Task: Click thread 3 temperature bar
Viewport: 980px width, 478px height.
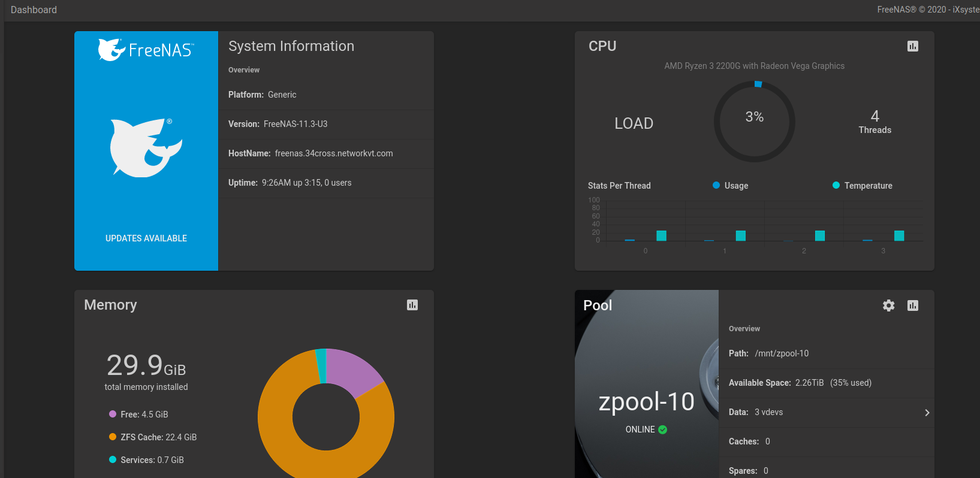Action: [x=899, y=235]
